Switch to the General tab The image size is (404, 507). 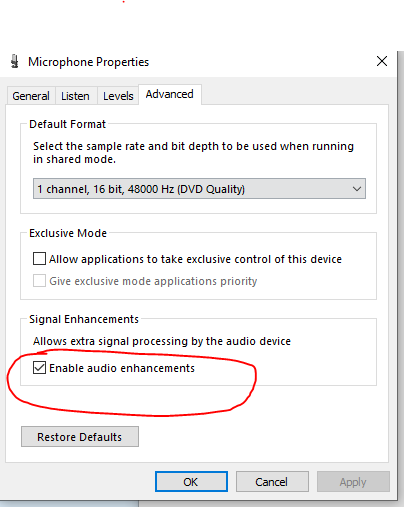pyautogui.click(x=31, y=96)
